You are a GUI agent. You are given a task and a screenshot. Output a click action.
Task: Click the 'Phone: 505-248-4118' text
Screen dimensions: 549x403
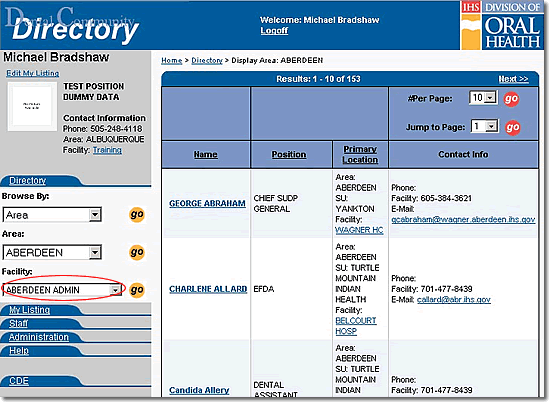click(103, 129)
